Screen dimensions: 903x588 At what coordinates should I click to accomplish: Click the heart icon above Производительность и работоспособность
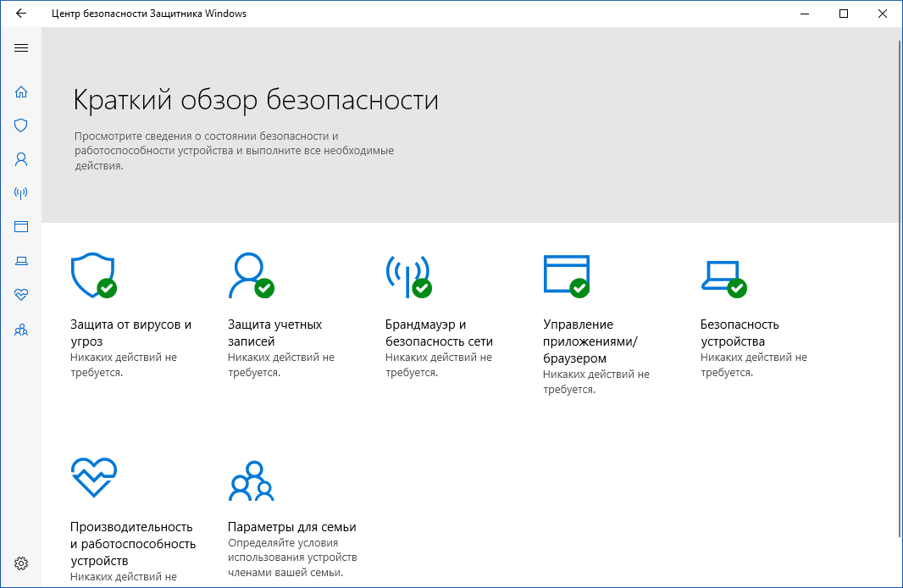94,477
